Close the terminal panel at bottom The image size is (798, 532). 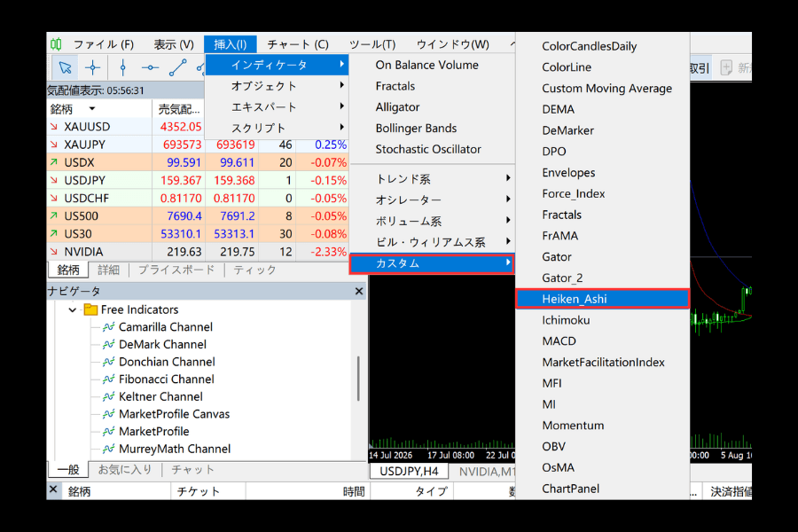(x=53, y=489)
